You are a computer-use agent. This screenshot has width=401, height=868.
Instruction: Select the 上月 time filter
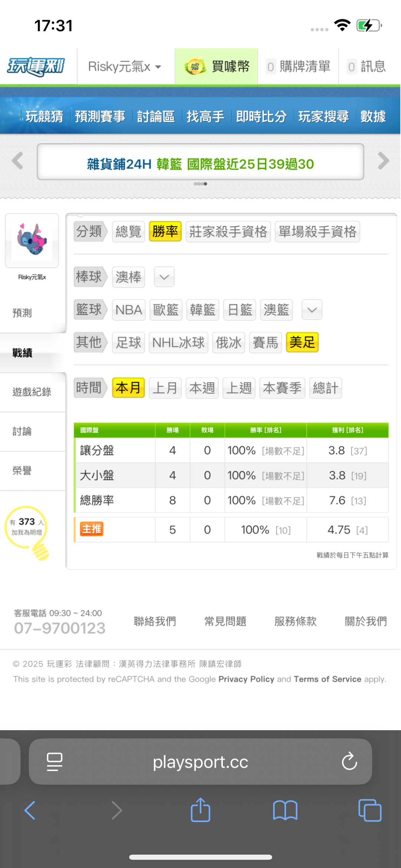pyautogui.click(x=165, y=388)
